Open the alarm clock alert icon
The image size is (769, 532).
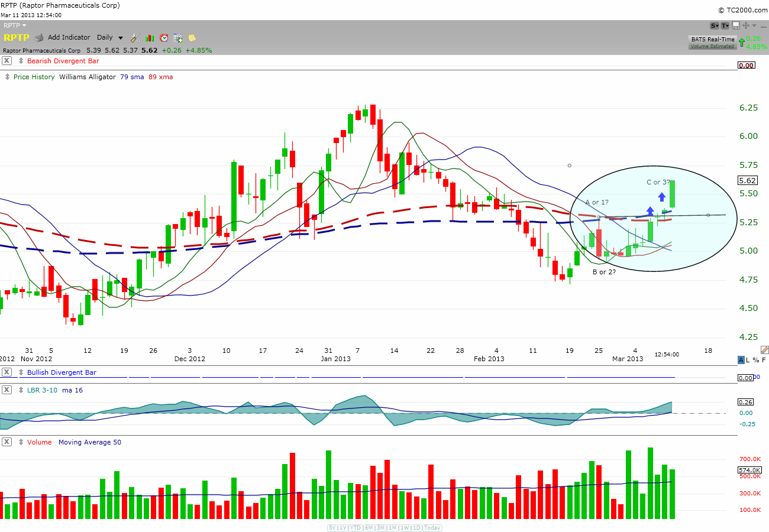tap(164, 38)
